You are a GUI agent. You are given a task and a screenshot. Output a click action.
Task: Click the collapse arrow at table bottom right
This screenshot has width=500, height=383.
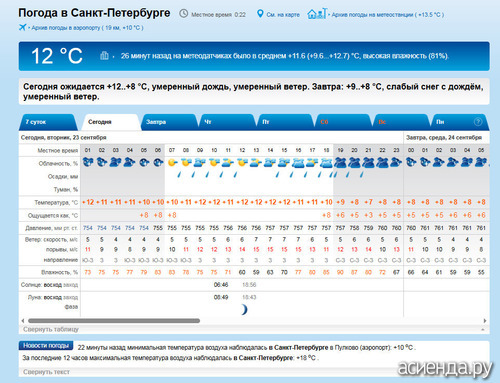pos(483,329)
